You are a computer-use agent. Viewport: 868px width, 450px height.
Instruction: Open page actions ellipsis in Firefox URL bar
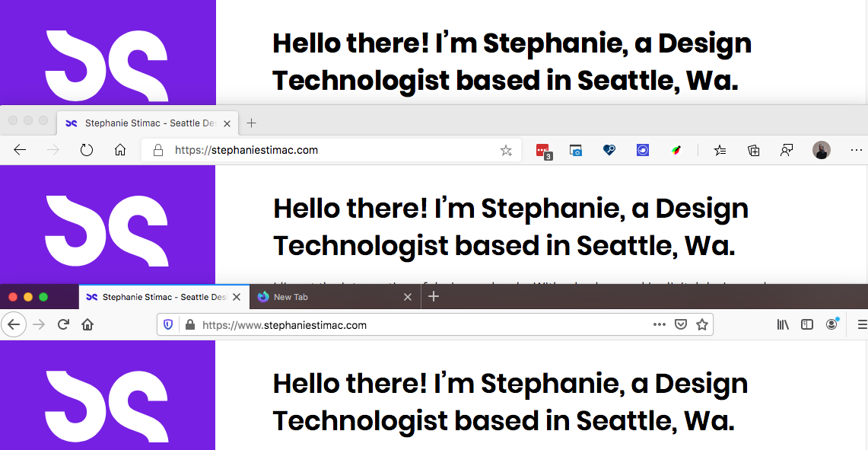pos(660,325)
